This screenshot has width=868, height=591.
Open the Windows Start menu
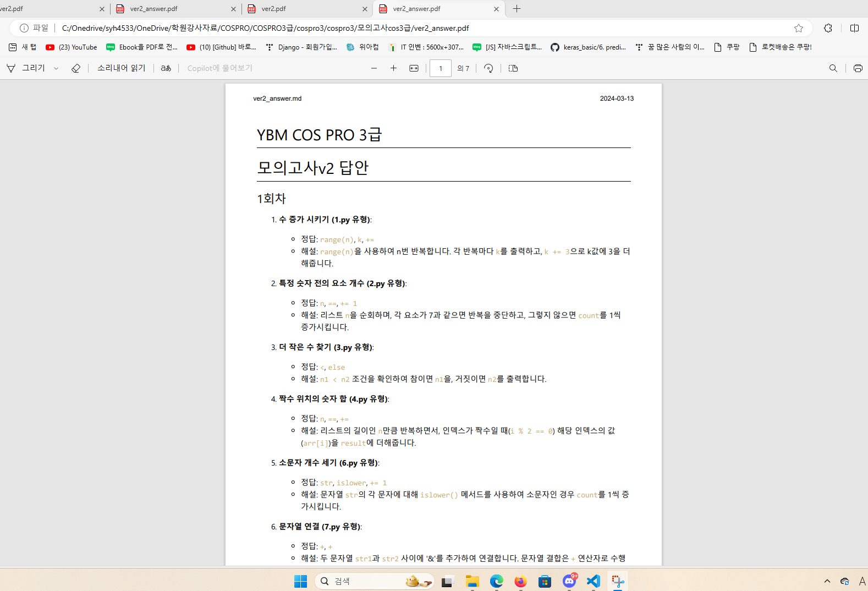click(x=300, y=581)
